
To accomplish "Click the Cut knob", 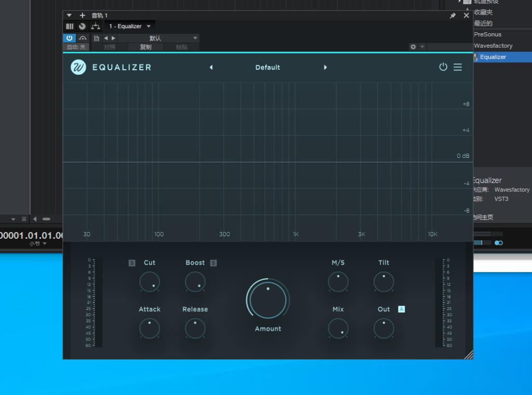I will [x=149, y=282].
